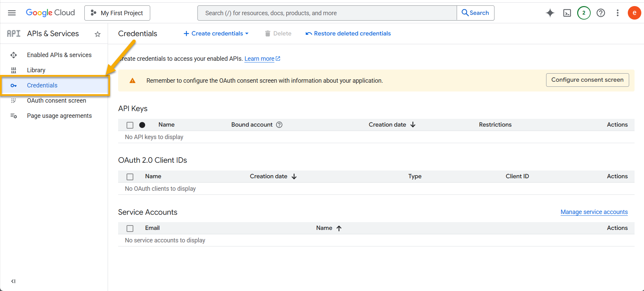Screen dimensions: 644x291
Task: Select all API Keys checkbox
Action: click(130, 125)
